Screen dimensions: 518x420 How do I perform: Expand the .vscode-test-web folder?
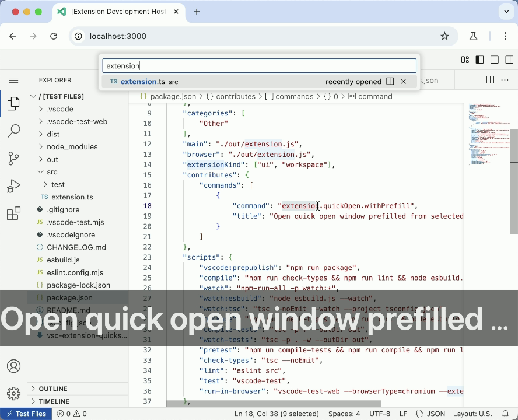click(x=78, y=121)
